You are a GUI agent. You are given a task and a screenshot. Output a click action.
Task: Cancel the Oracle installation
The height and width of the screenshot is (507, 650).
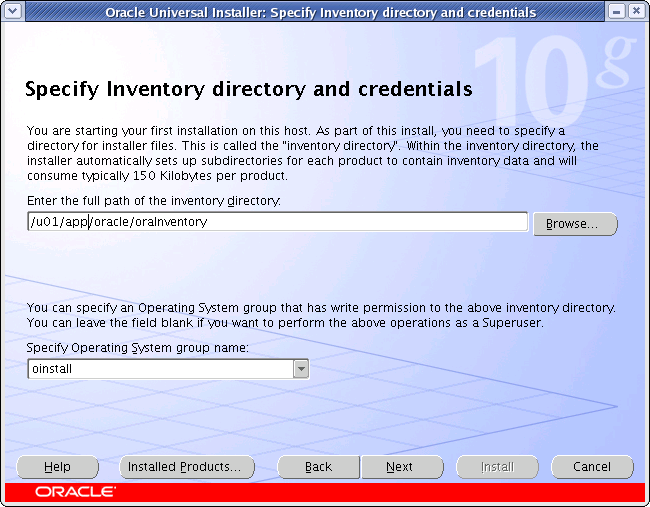point(592,467)
